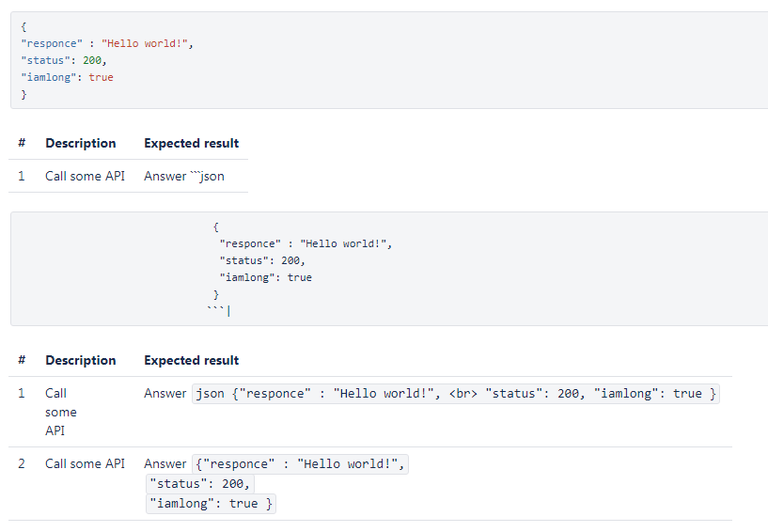Click the red true value in top block
The width and height of the screenshot is (768, 532).
[x=101, y=77]
